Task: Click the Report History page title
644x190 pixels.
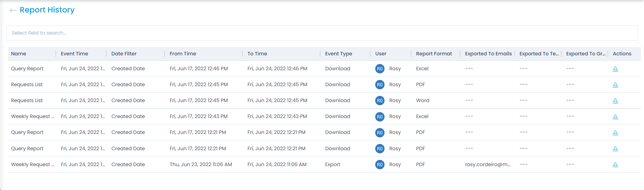Action: tap(47, 10)
